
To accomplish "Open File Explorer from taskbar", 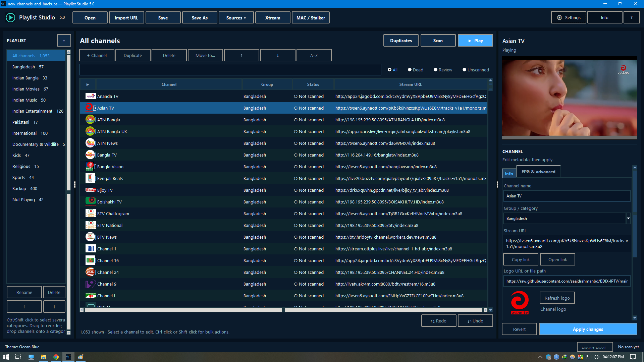I will tap(44, 357).
